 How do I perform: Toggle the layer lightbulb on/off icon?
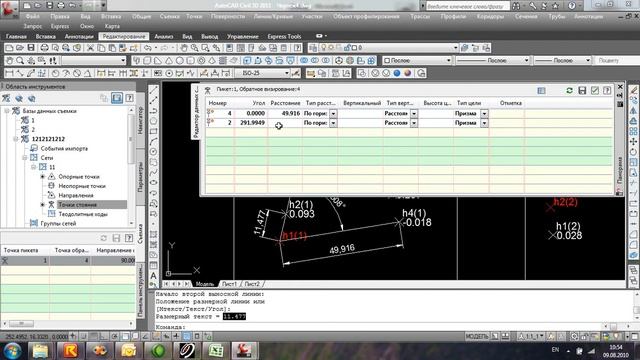point(324,48)
